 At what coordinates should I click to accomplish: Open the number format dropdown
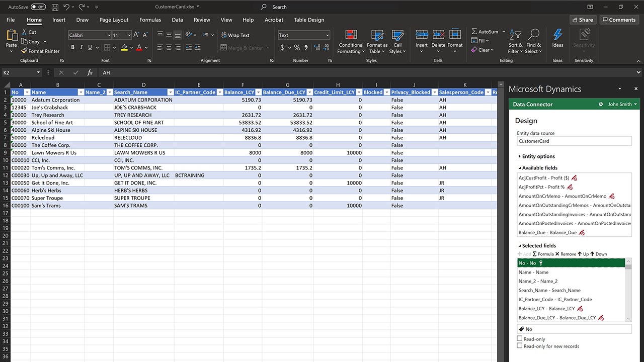328,35
